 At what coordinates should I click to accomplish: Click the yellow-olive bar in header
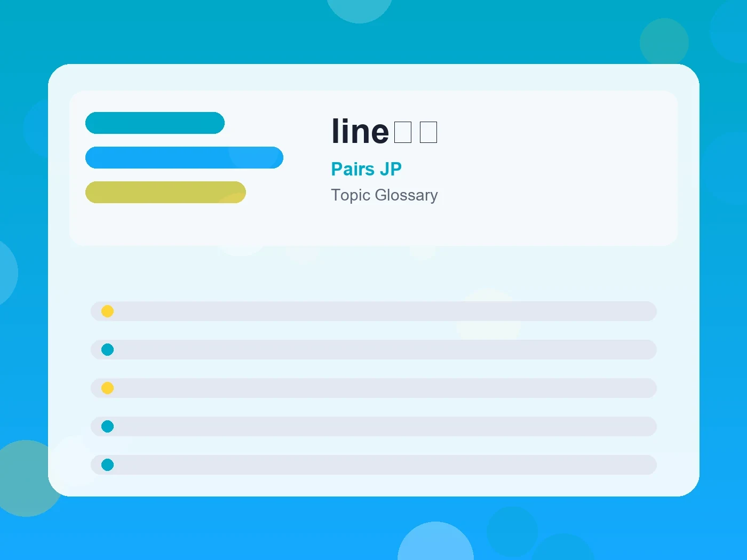(165, 192)
